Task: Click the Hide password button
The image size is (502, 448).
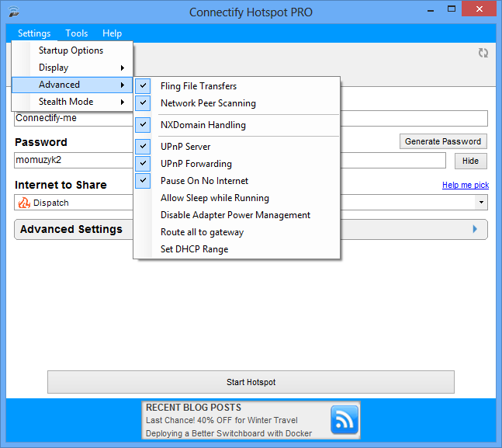Action: [x=471, y=161]
